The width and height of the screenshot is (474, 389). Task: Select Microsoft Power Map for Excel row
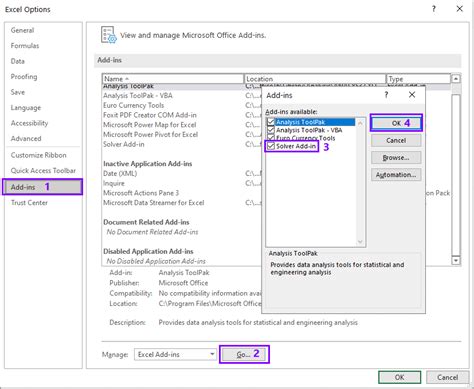(x=182, y=125)
